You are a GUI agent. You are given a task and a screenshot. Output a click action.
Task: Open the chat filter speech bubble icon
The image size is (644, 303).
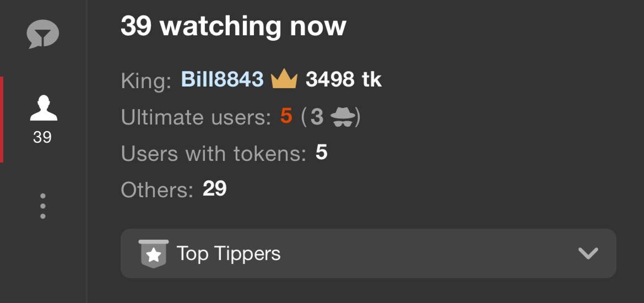pos(43,34)
